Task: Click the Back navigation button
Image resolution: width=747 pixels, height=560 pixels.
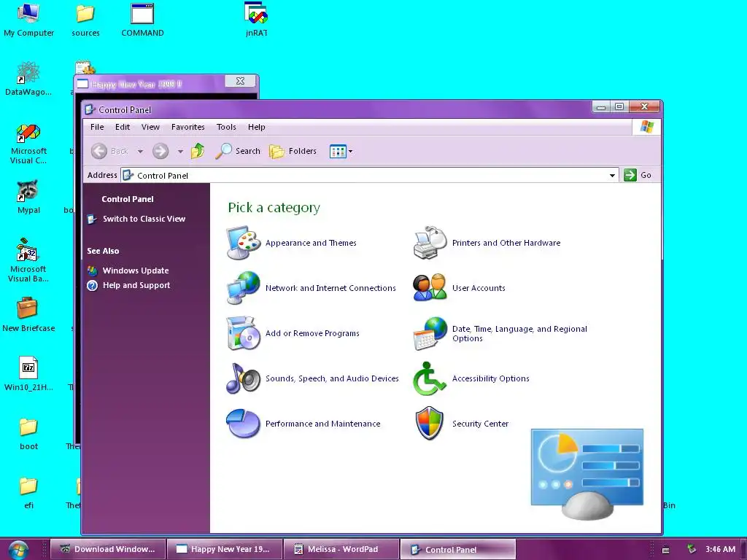Action: tap(110, 151)
